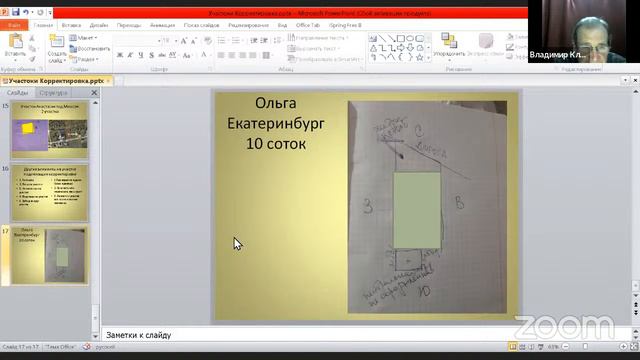This screenshot has height=360, width=640.
Task: Open the Макет layout dropdown
Action: click(x=83, y=38)
